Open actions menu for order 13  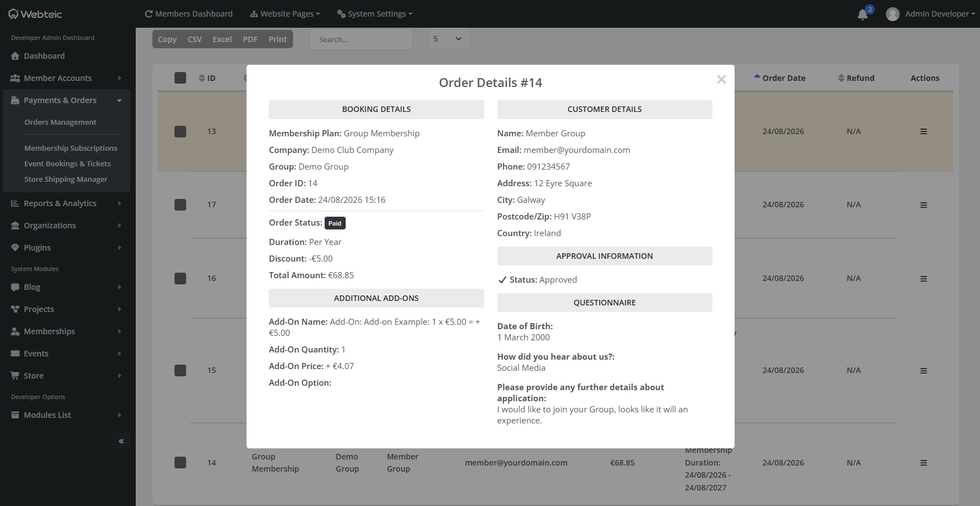[923, 131]
